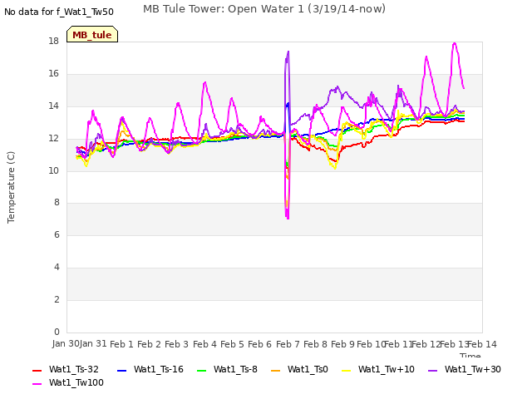Click the magenta Wat1_Tw100 legend swatch
Screen dimensions: 532x399
[37, 384]
